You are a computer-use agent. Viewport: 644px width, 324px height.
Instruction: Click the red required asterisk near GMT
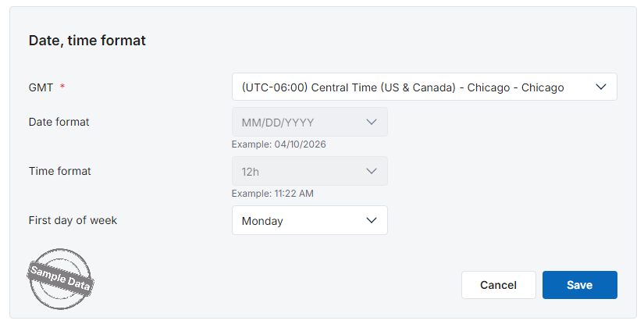[x=62, y=87]
